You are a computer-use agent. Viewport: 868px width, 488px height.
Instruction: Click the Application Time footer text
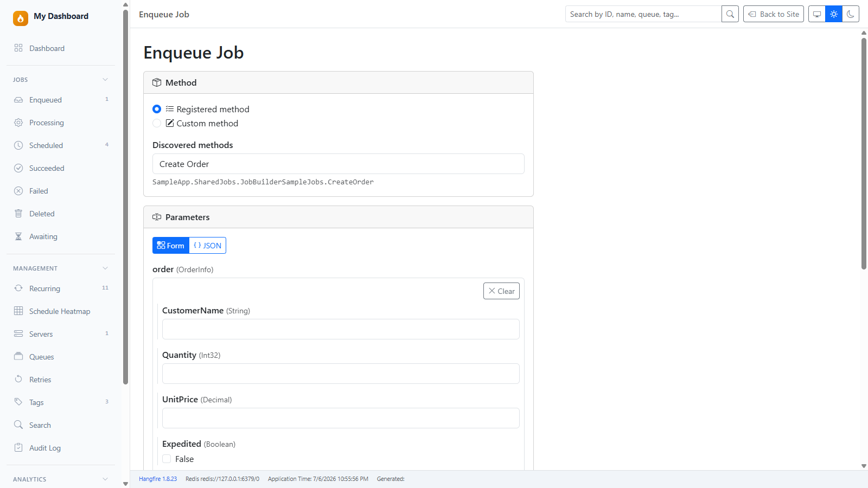tap(318, 479)
